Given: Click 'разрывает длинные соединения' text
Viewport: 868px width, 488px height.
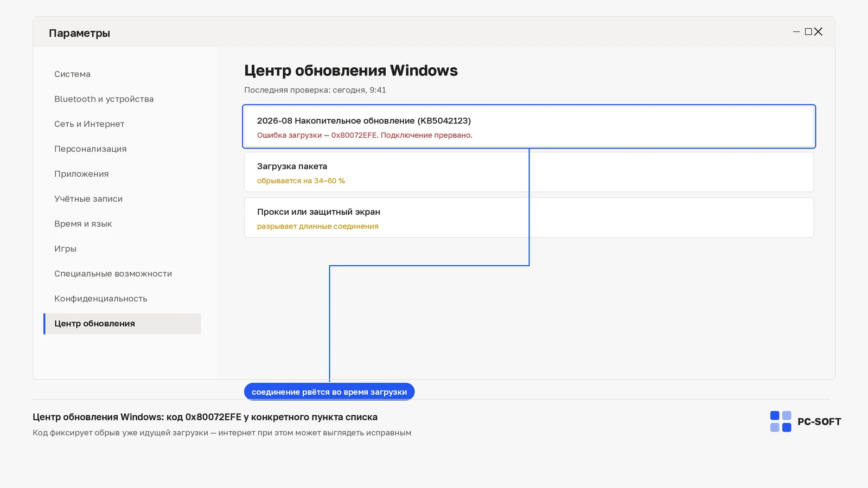Looking at the screenshot, I should point(318,226).
